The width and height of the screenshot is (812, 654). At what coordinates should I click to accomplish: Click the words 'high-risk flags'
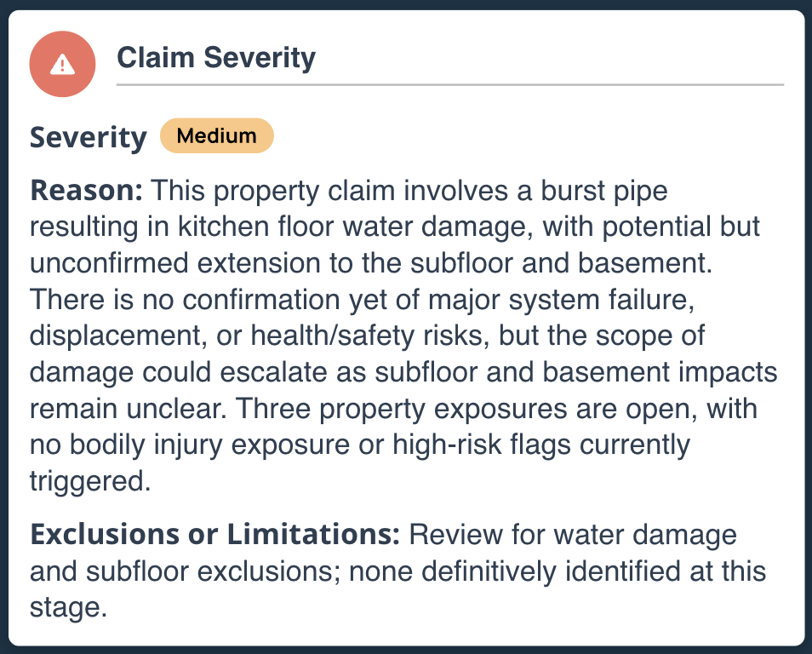tap(481, 445)
